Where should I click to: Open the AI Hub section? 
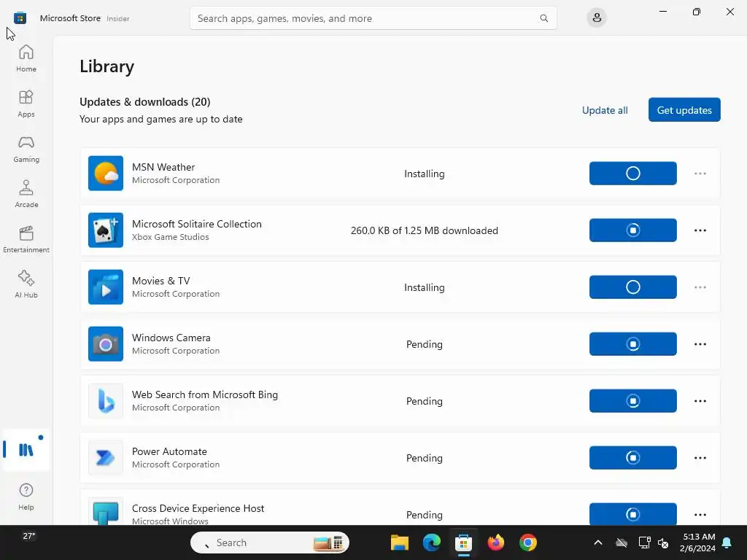(26, 284)
